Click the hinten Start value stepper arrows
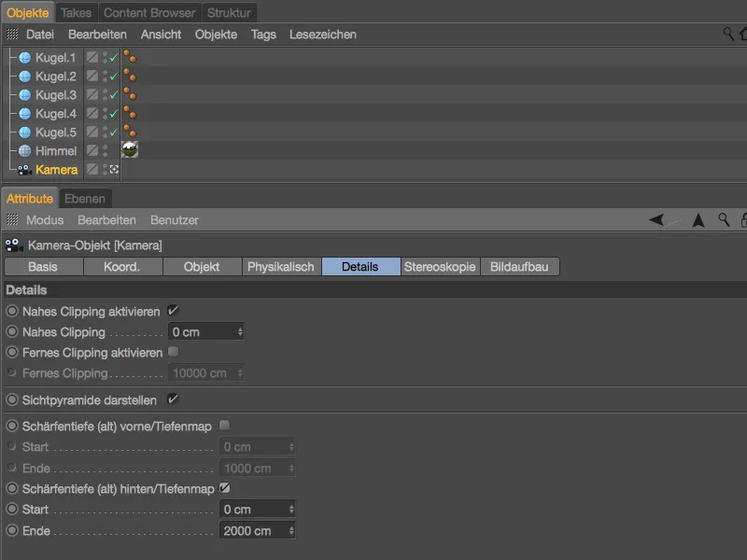Image resolution: width=747 pixels, height=560 pixels. tap(291, 510)
